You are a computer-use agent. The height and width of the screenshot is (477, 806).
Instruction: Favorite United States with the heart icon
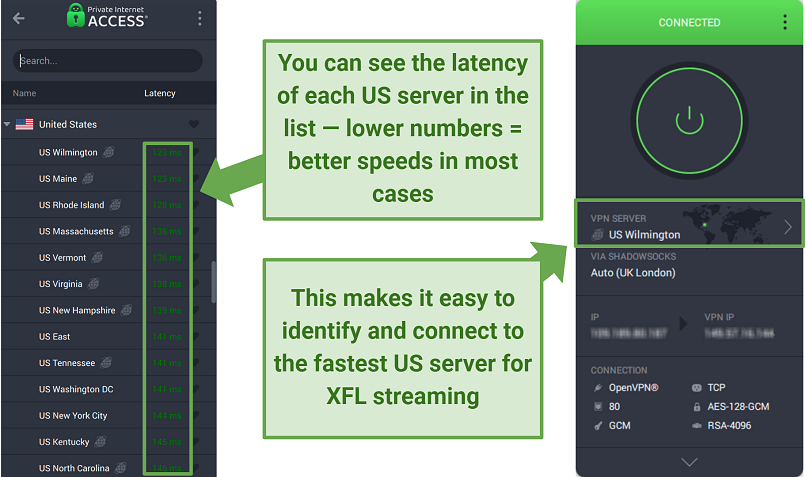pos(194,124)
